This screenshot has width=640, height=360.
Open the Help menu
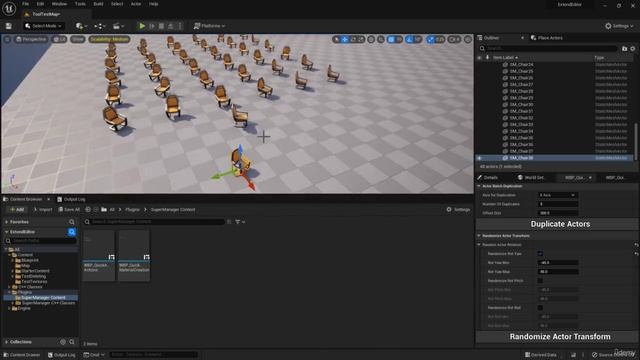click(x=153, y=4)
